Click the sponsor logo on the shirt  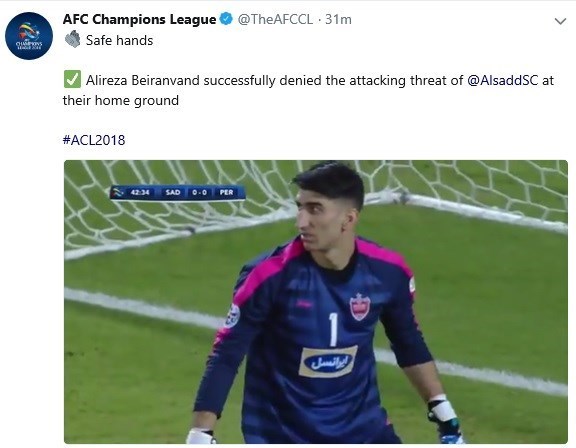[x=328, y=362]
